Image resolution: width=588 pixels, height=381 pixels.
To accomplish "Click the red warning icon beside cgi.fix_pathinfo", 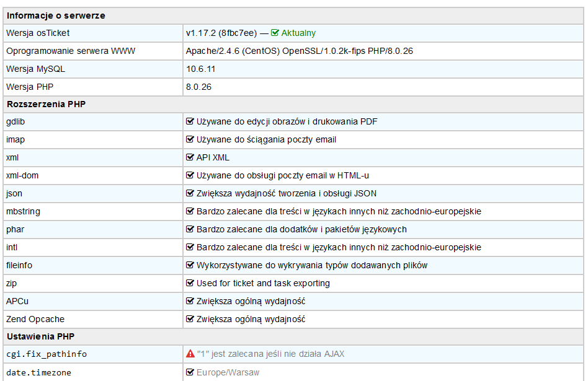I will pyautogui.click(x=190, y=354).
